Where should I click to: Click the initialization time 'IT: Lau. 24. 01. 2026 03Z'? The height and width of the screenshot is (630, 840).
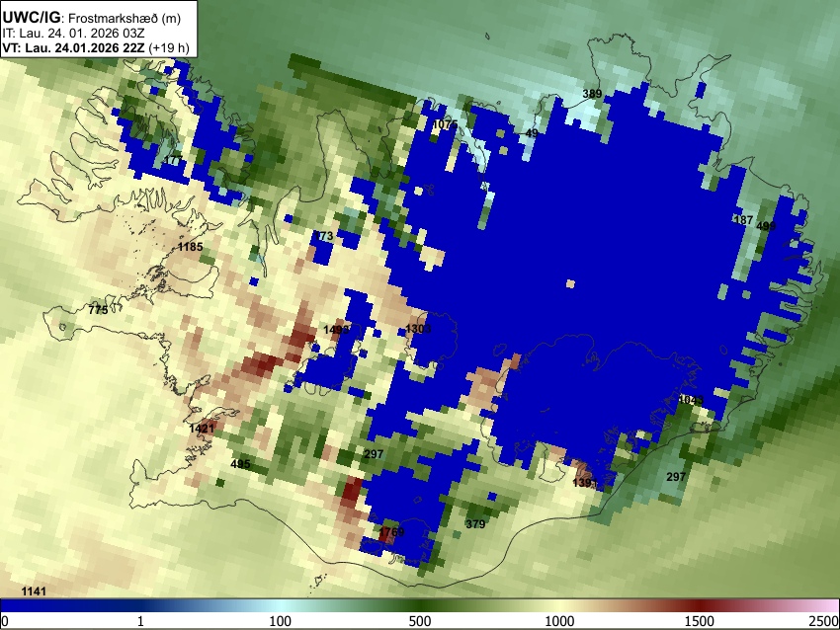(x=73, y=34)
